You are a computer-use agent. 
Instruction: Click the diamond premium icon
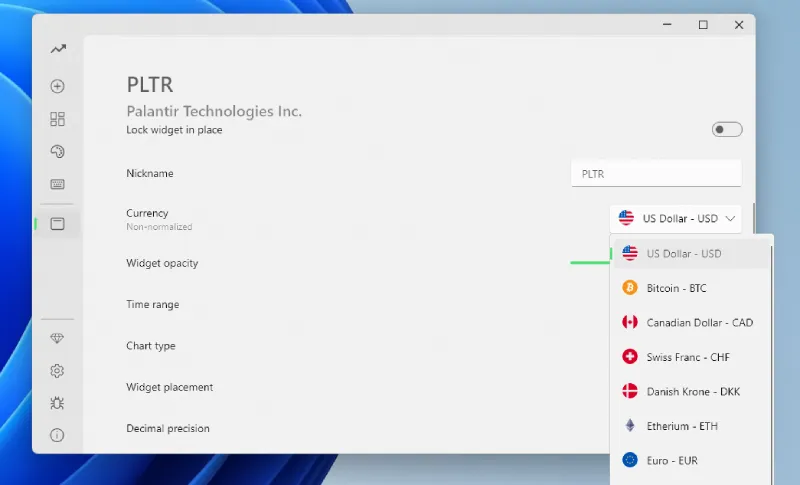click(58, 339)
